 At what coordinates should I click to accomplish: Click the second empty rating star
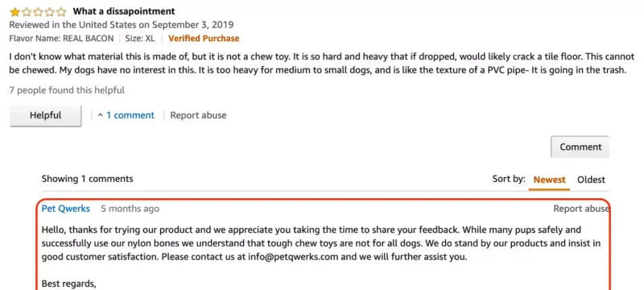(27, 11)
